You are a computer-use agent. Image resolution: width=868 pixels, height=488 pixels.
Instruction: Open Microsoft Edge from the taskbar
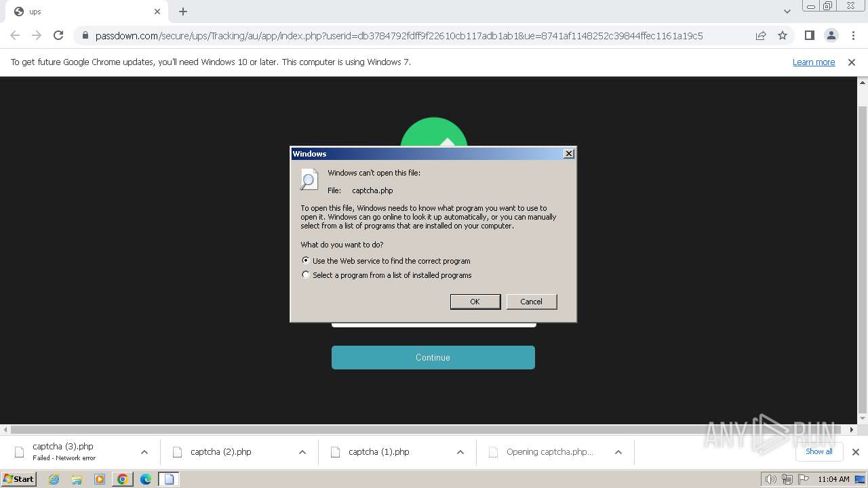[x=146, y=479]
